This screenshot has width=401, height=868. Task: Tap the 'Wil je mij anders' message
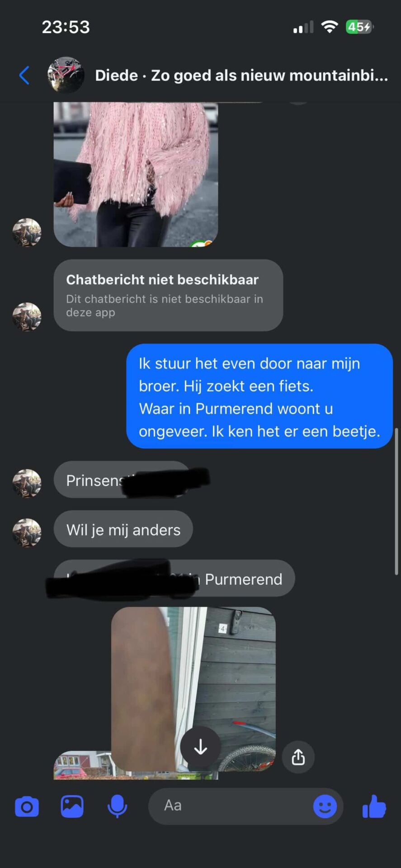click(x=123, y=529)
